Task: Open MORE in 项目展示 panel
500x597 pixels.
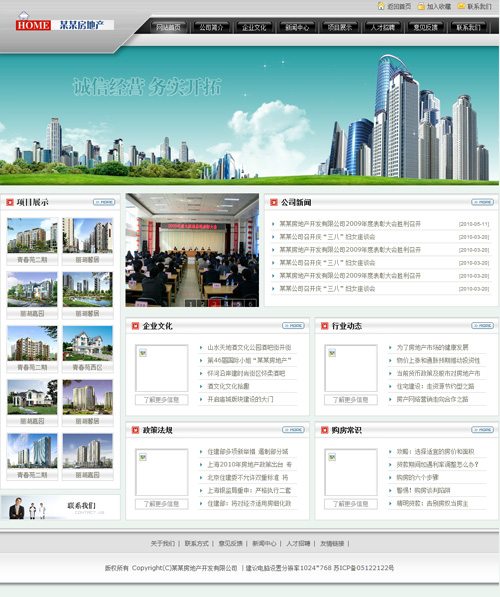Action: pos(104,202)
